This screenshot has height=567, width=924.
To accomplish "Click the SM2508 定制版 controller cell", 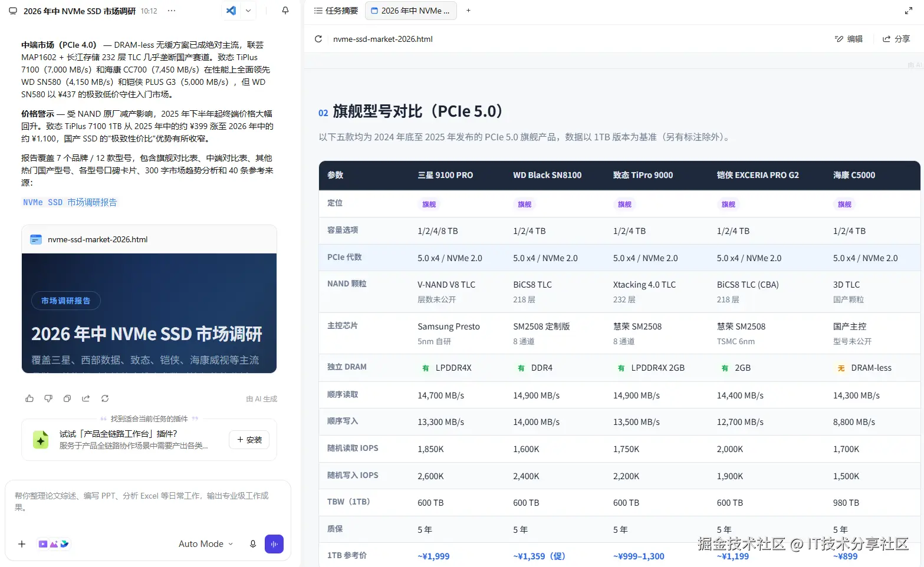I will pos(541,327).
